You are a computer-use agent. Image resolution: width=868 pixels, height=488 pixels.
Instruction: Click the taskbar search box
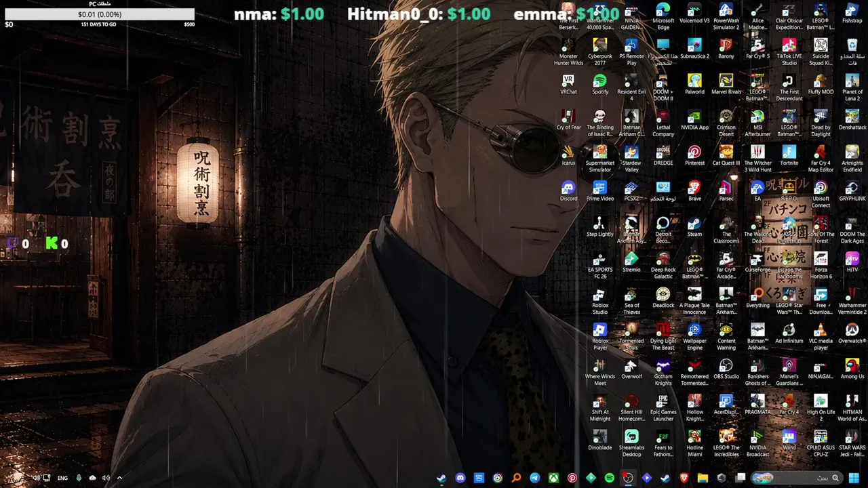pyautogui.click(x=796, y=478)
